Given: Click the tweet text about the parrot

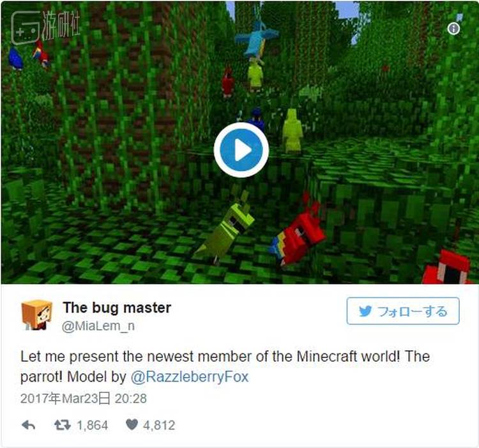Looking at the screenshot, I should click(225, 366).
